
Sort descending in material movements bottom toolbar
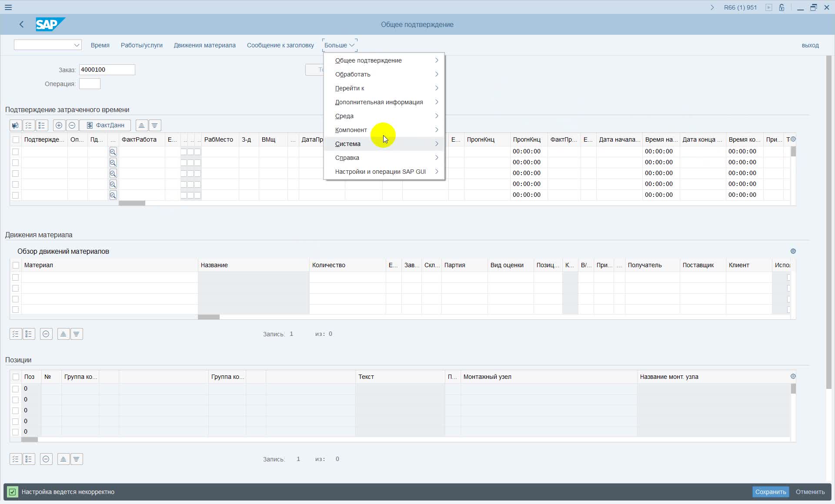click(77, 334)
